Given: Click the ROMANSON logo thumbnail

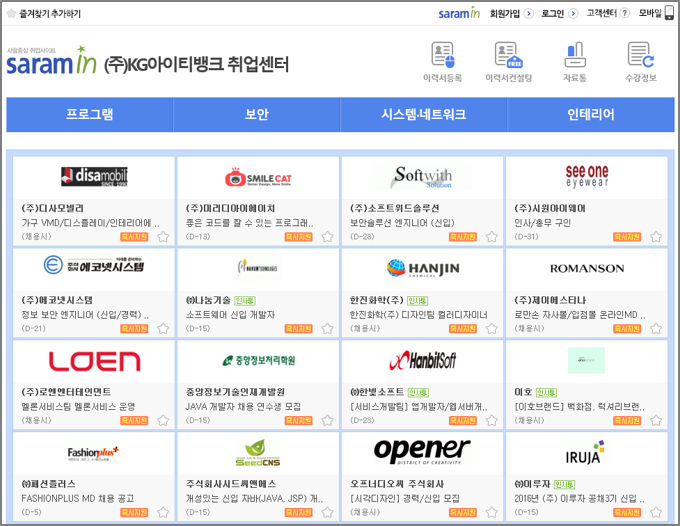Looking at the screenshot, I should pyautogui.click(x=587, y=268).
